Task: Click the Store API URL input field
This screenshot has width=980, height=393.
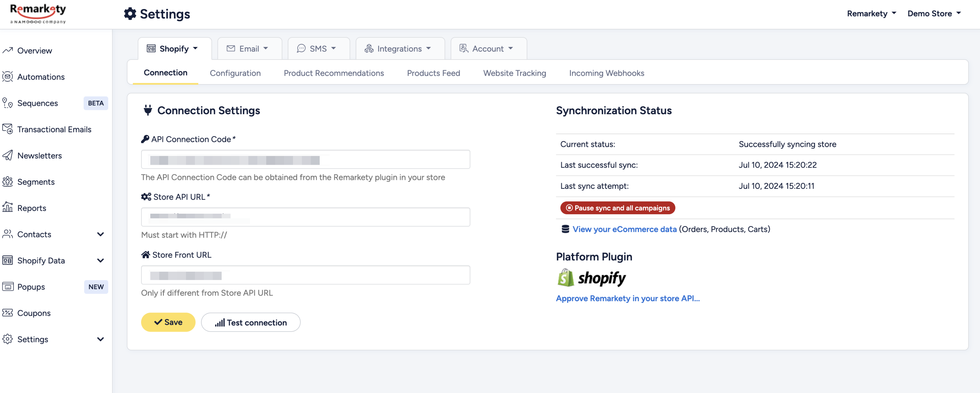Action: pos(306,217)
